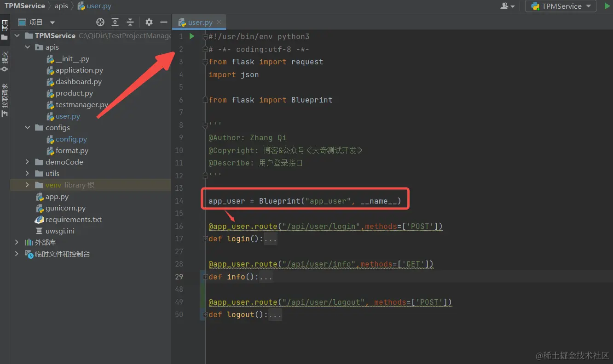The width and height of the screenshot is (613, 364).
Task: Select __init__.py in the project tree
Action: tap(68, 58)
